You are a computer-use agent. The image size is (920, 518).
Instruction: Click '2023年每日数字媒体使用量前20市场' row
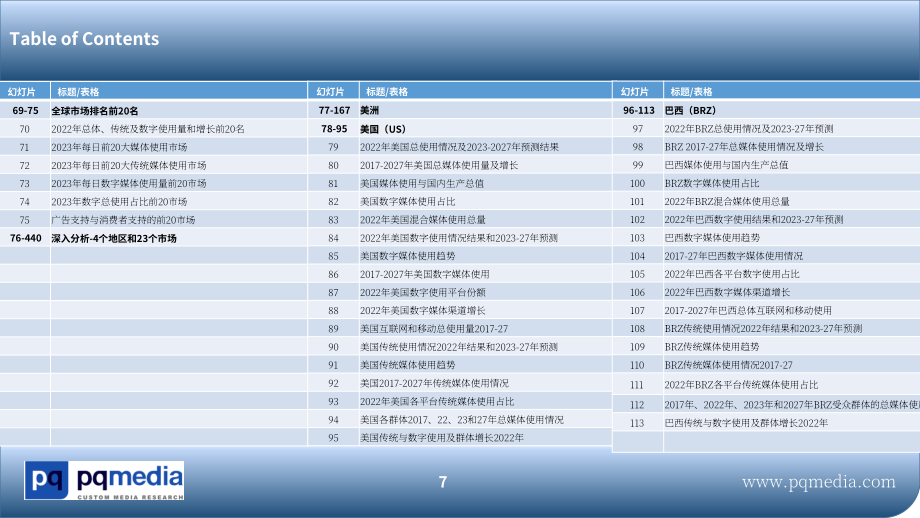point(128,184)
